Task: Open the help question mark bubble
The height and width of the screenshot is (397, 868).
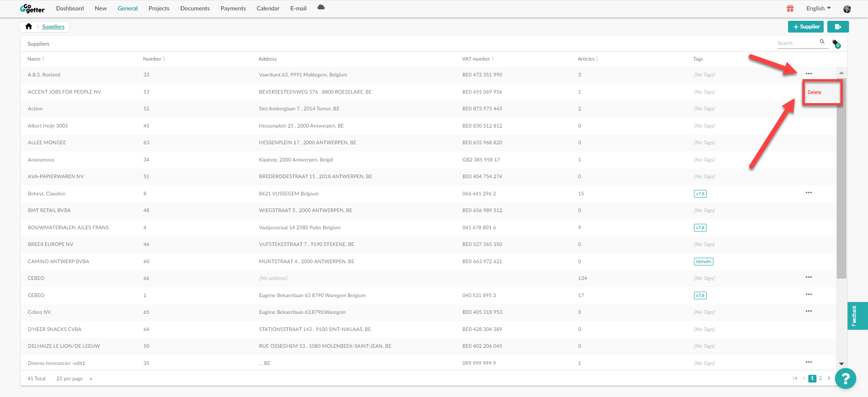Action: coord(845,378)
